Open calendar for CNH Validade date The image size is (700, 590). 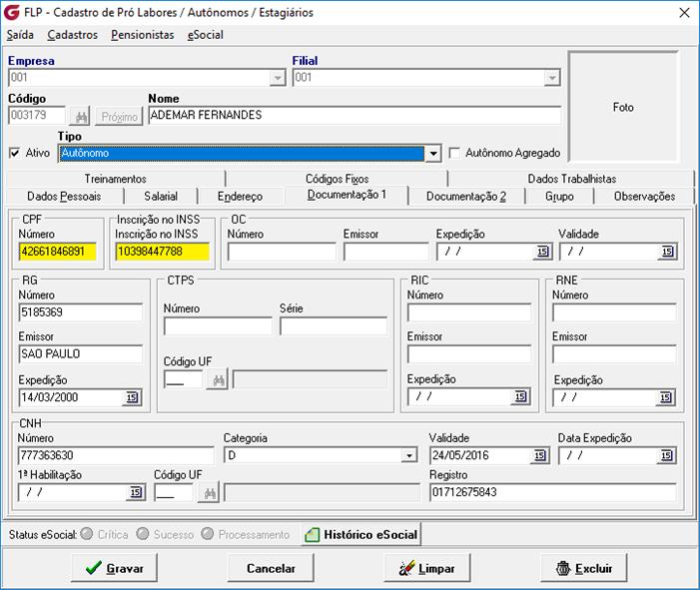pyautogui.click(x=540, y=455)
